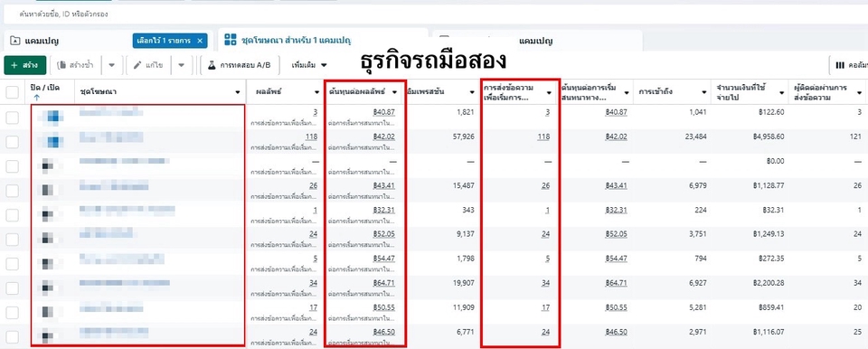Select the 23,484 reach cell
Image resolution: width=868 pixels, height=349 pixels.
(696, 137)
